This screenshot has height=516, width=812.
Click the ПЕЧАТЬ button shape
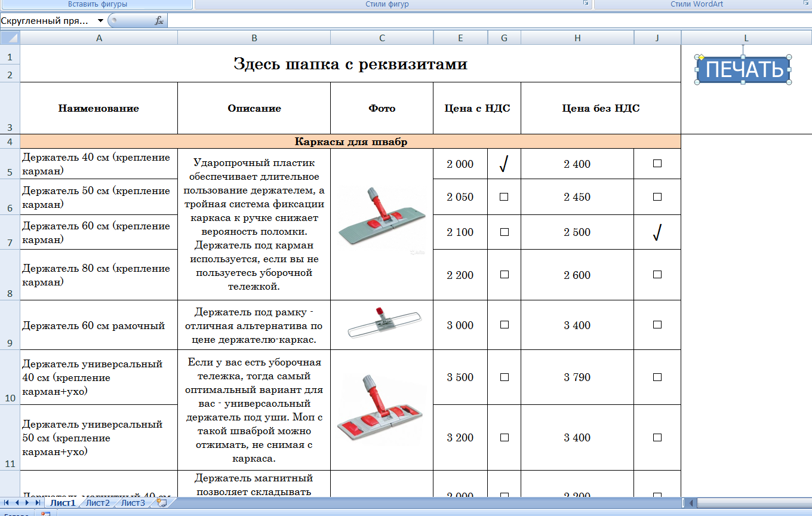(744, 70)
